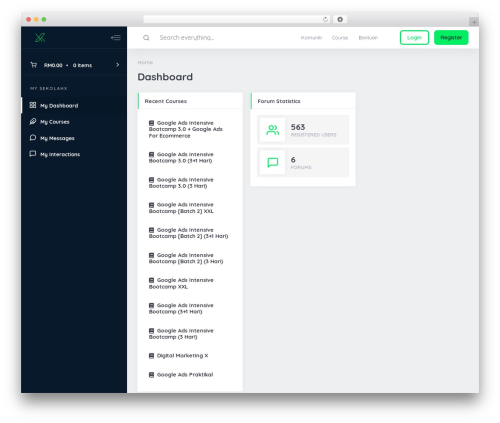Click the My Interactions chat icon
This screenshot has height=423, width=500.
pyautogui.click(x=33, y=154)
